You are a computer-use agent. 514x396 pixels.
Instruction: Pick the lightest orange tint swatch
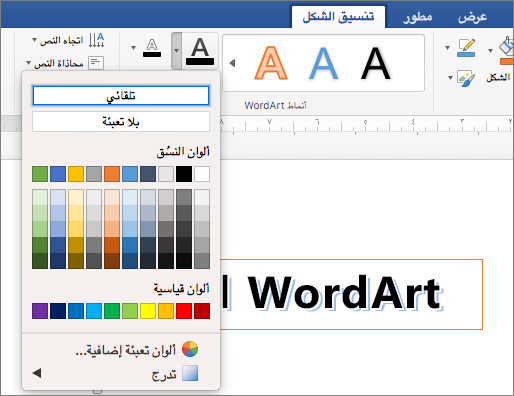112,197
